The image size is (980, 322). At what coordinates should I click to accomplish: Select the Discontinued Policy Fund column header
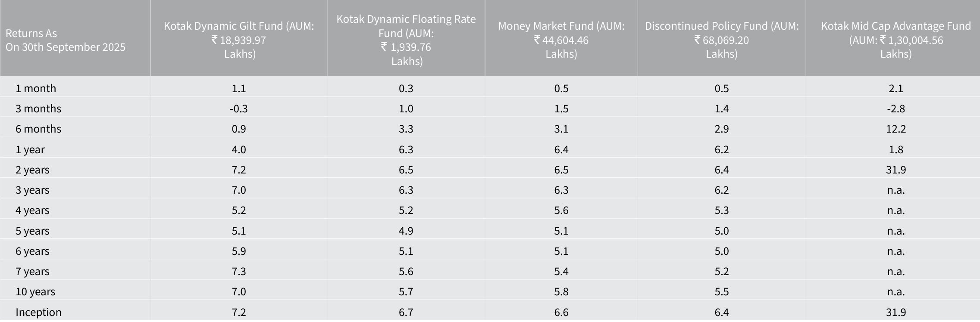click(x=721, y=40)
